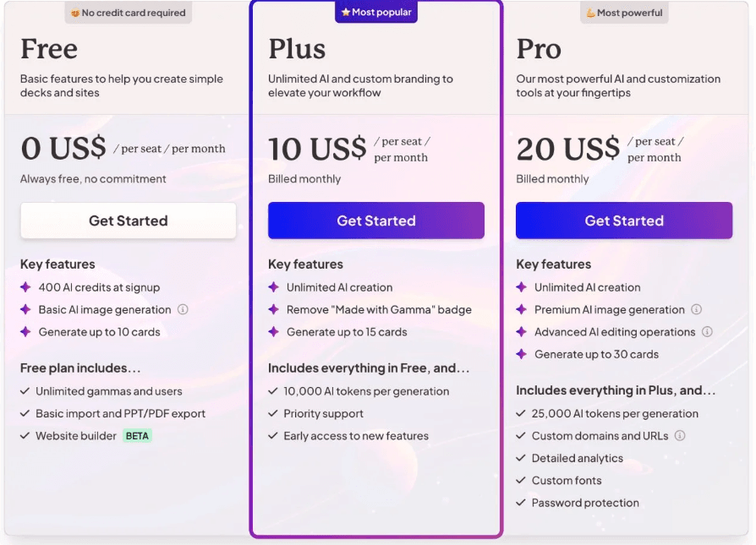Click info icon next to Custom domains and URLs

tap(680, 436)
